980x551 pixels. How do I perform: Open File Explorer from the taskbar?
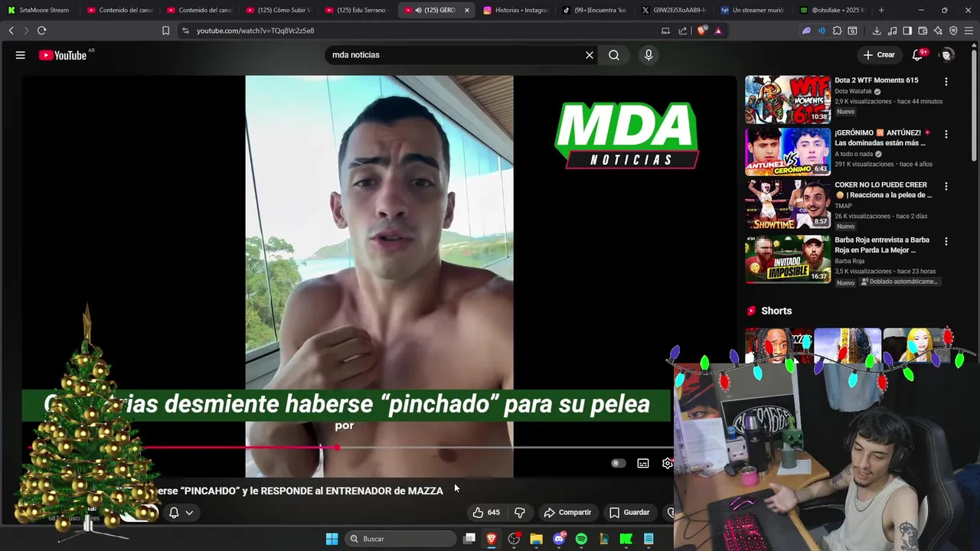(x=537, y=539)
